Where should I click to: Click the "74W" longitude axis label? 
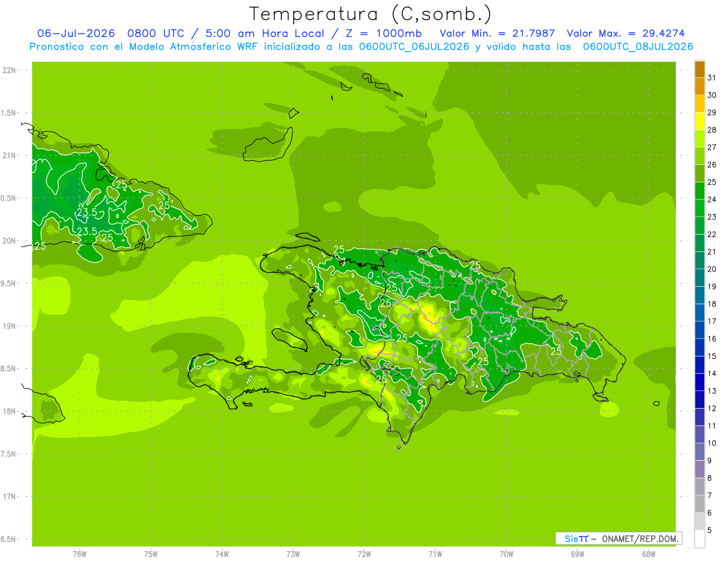pos(222,554)
